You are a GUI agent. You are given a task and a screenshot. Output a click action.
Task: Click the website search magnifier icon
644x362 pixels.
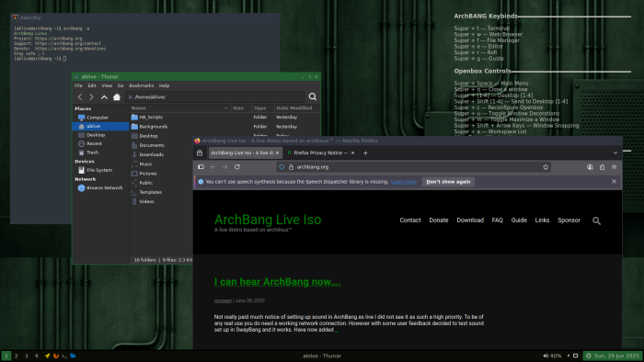pos(596,221)
